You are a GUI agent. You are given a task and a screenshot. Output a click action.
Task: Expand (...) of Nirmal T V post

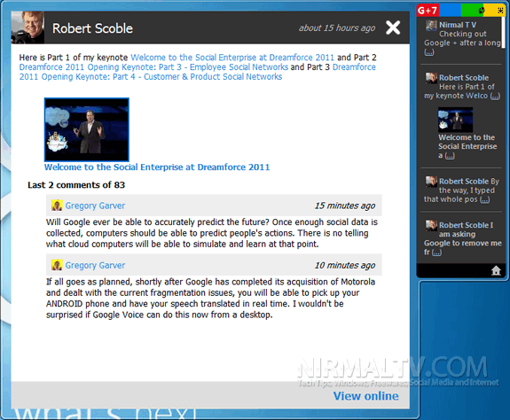click(x=429, y=52)
